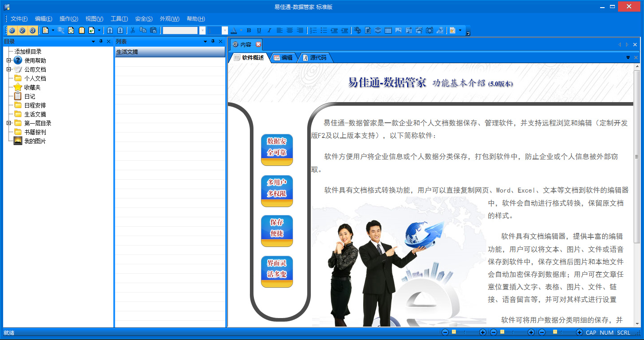This screenshot has height=340, width=644.
Task: Pin the 目录 panel with pushpin
Action: click(101, 41)
